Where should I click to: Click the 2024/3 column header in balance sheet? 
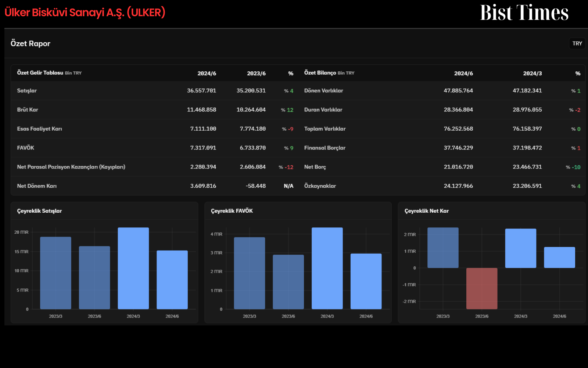pos(533,73)
